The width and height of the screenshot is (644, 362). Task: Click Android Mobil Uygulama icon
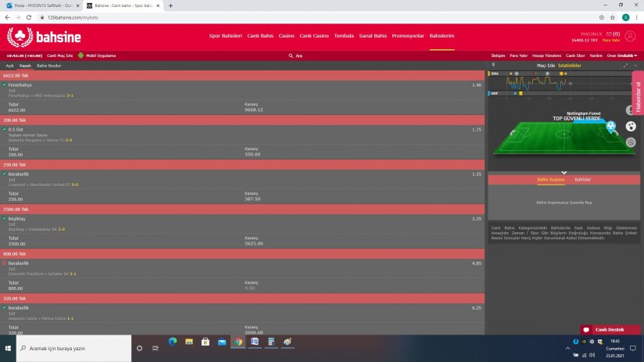click(x=80, y=56)
